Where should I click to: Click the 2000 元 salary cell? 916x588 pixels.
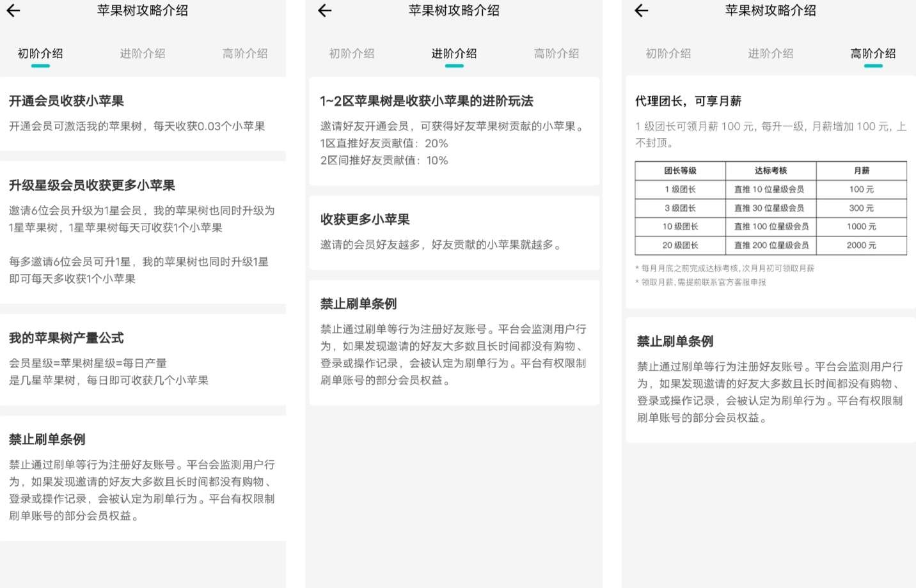(x=861, y=245)
